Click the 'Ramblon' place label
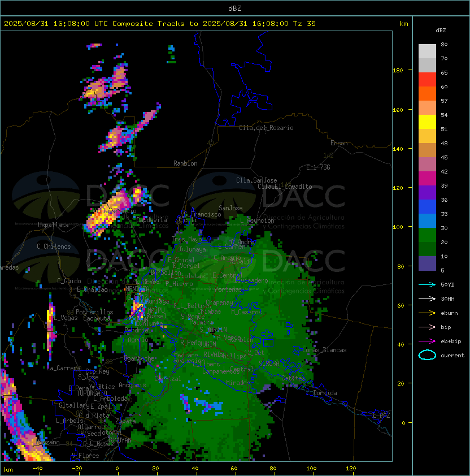 [185, 163]
